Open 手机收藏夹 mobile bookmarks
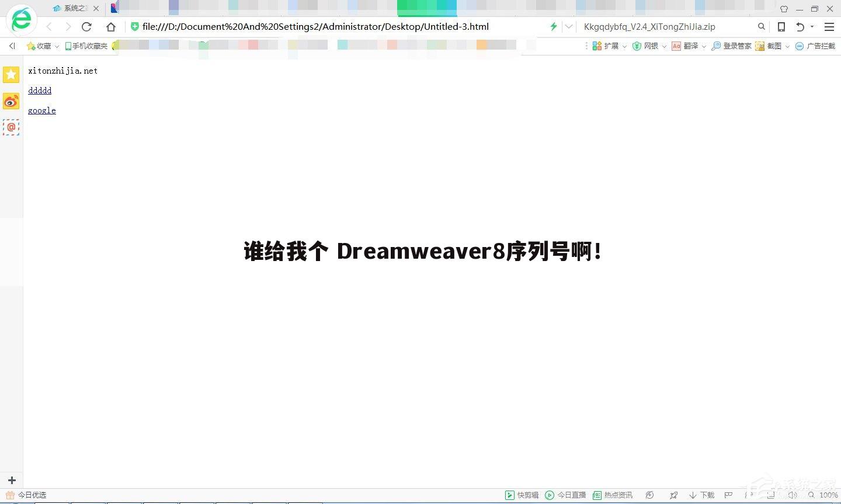Image resolution: width=841 pixels, height=504 pixels. pos(86,46)
